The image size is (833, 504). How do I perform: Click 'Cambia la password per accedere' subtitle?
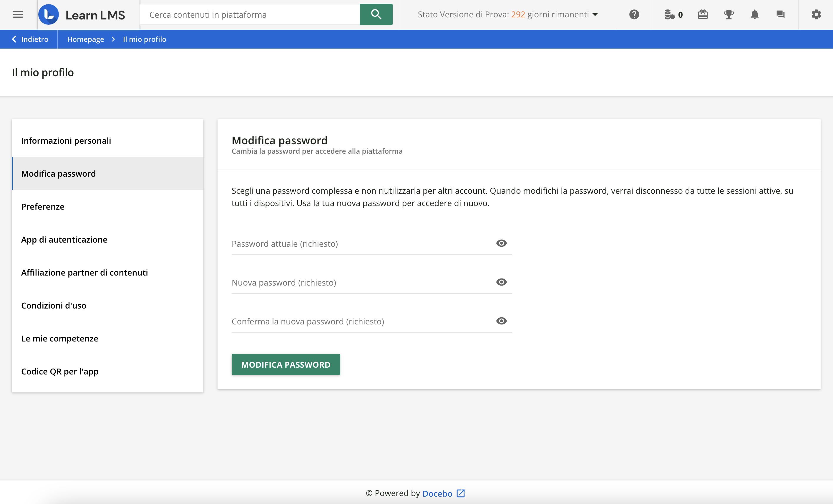coord(317,151)
